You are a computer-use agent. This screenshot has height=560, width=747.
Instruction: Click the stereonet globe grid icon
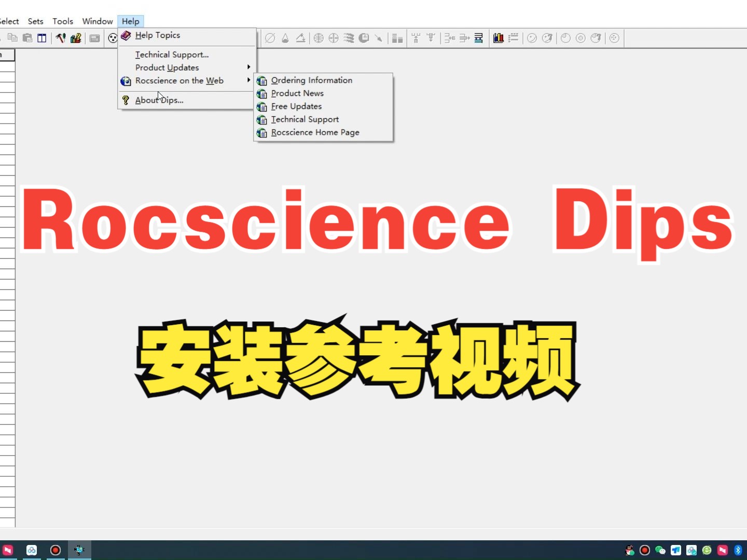coord(319,38)
